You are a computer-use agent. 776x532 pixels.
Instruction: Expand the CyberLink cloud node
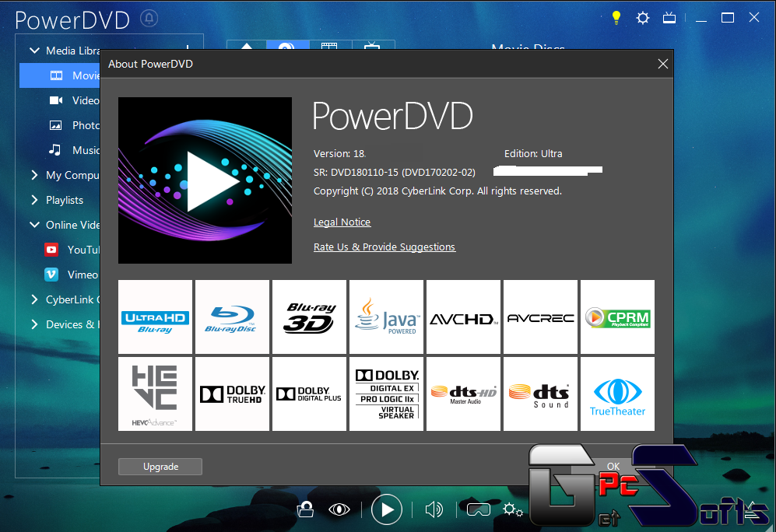[34, 299]
